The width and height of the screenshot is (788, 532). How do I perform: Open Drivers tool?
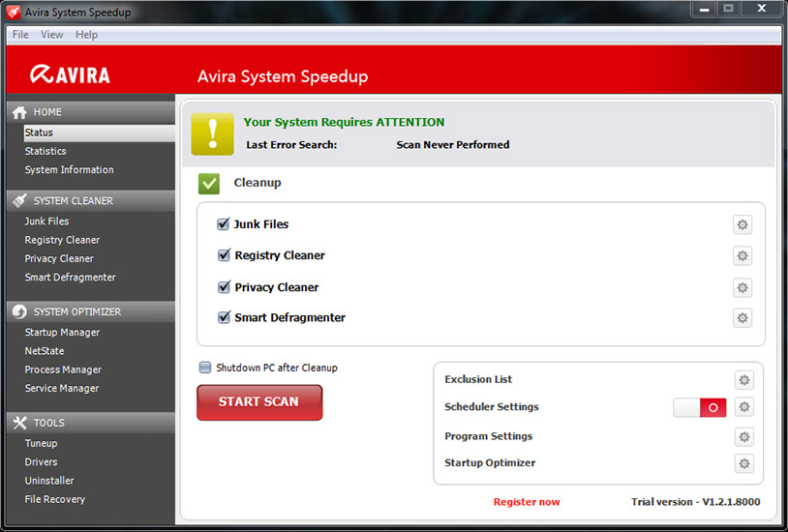pyautogui.click(x=42, y=462)
